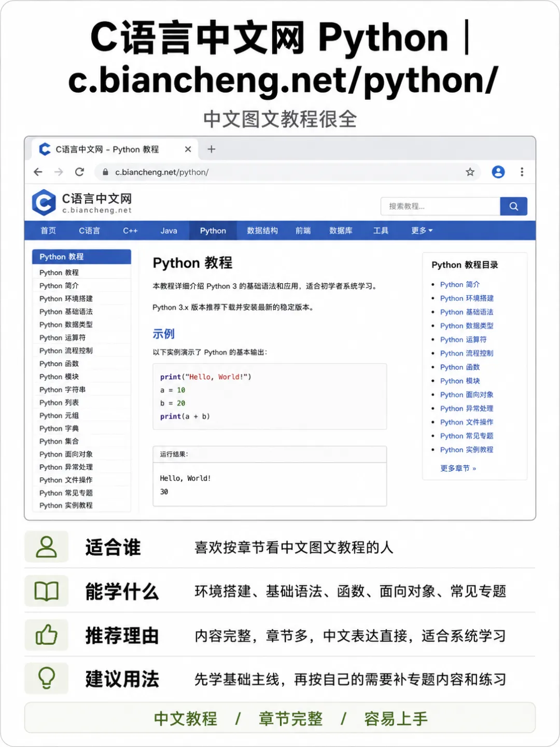Open the 工具 nav item
The width and height of the screenshot is (560, 747).
(381, 230)
